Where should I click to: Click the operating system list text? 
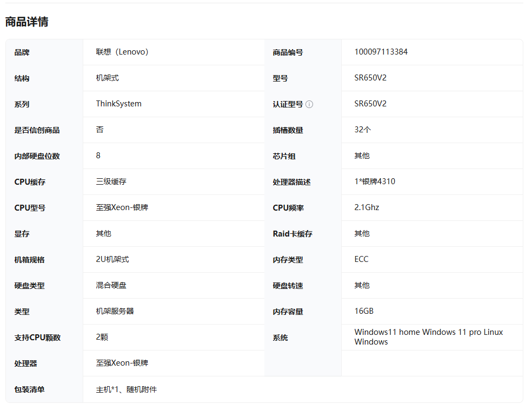pos(428,337)
